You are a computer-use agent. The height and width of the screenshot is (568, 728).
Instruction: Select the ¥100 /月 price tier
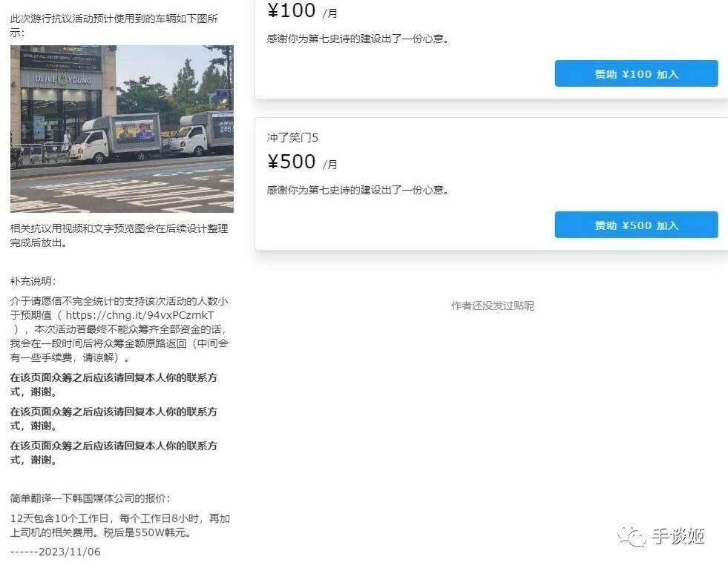(302, 10)
